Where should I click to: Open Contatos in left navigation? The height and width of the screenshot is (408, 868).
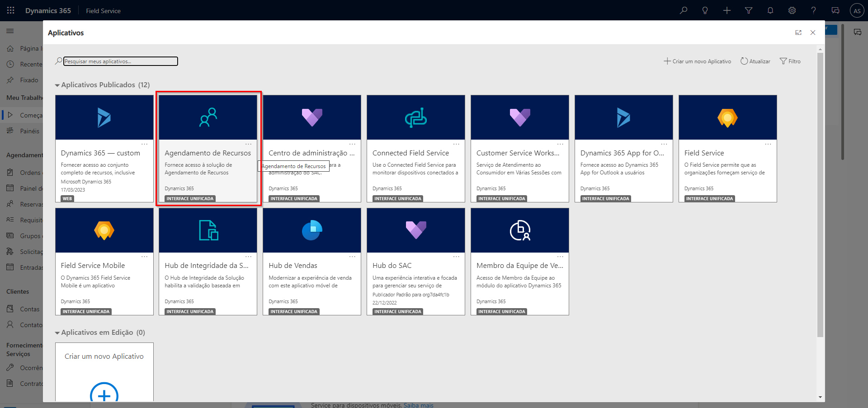pos(24,325)
